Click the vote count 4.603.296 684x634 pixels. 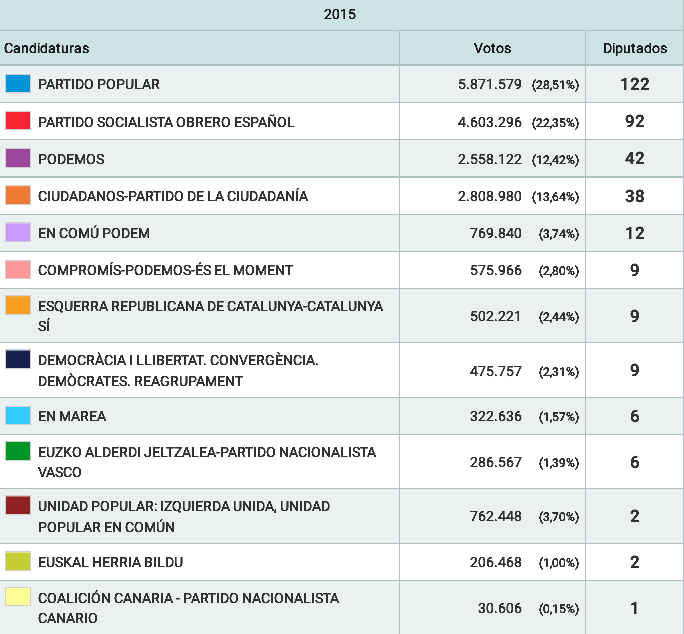click(489, 122)
